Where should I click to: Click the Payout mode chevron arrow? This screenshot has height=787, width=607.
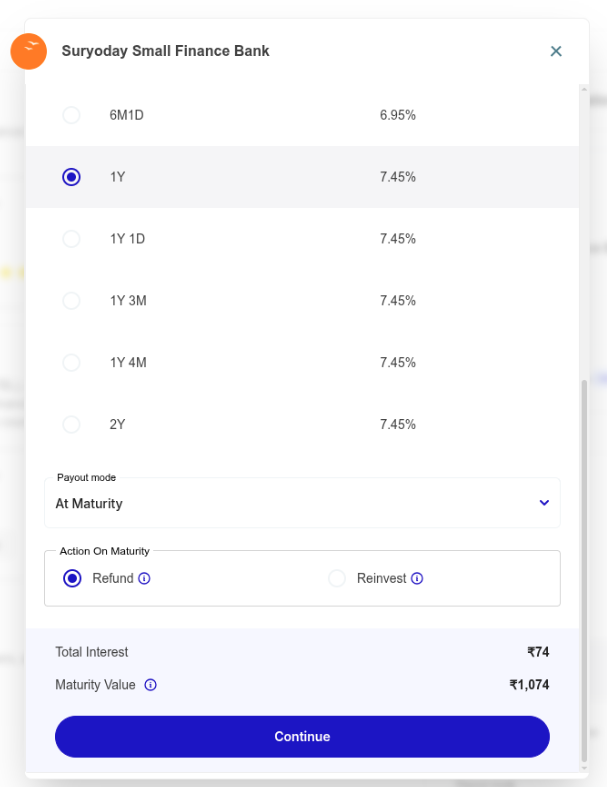pos(544,503)
